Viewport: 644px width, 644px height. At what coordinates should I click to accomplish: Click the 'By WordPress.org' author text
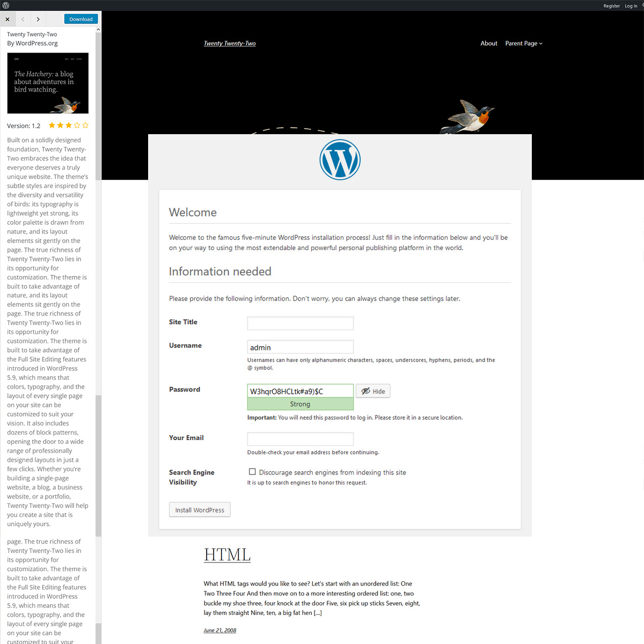point(32,43)
